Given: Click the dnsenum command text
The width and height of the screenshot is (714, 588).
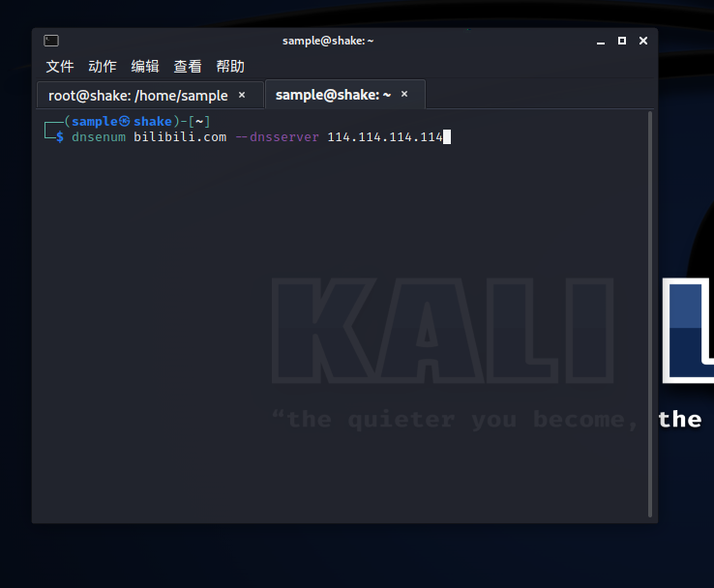Looking at the screenshot, I should click(x=99, y=137).
